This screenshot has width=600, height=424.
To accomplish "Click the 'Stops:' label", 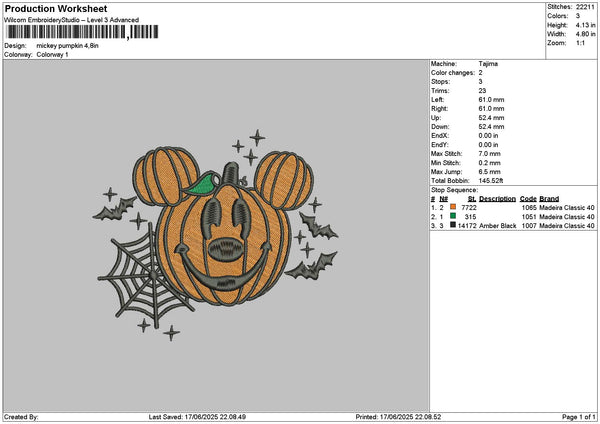I will (440, 82).
